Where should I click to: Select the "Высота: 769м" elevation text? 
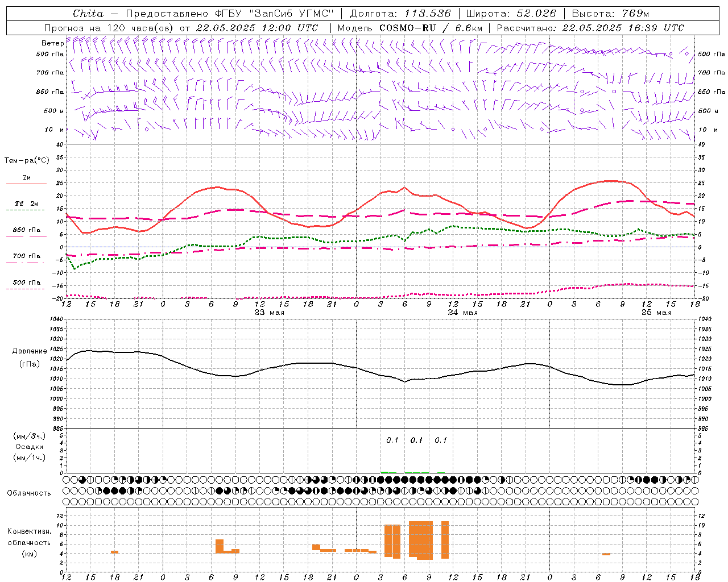tap(611, 14)
